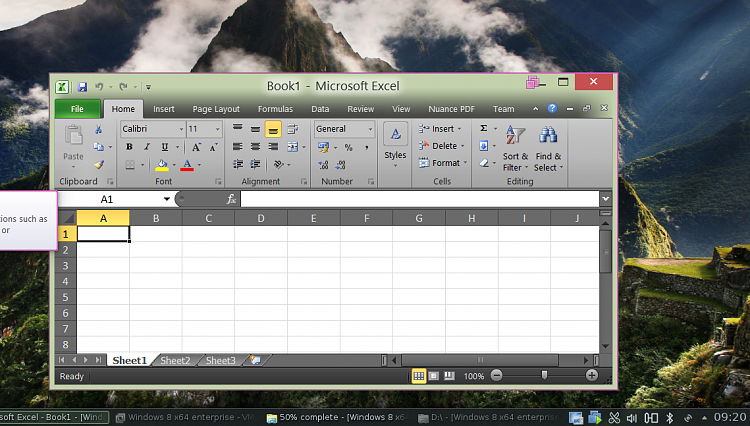The height and width of the screenshot is (426, 750).
Task: Increase cell indent
Action: pyautogui.click(x=255, y=164)
